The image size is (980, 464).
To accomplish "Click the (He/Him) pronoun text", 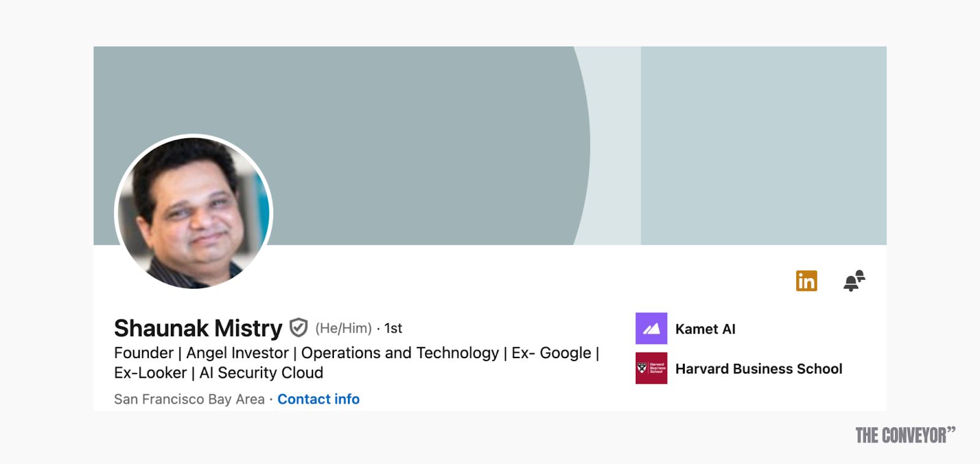I will 344,329.
